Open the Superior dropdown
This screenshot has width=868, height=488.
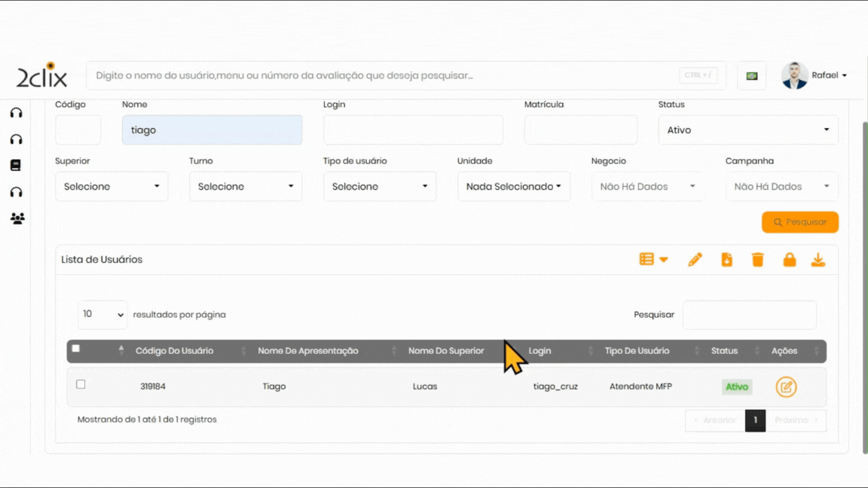click(x=112, y=187)
